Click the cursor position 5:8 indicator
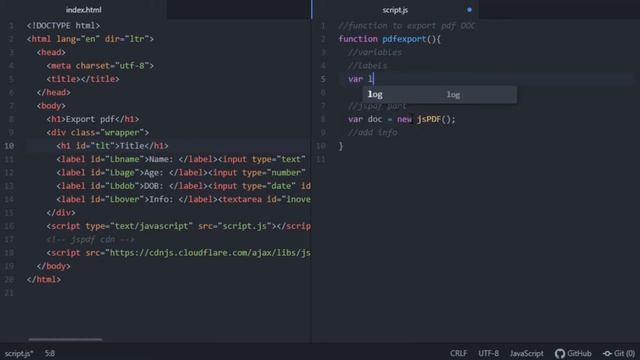This screenshot has width=640, height=360. tap(50, 353)
